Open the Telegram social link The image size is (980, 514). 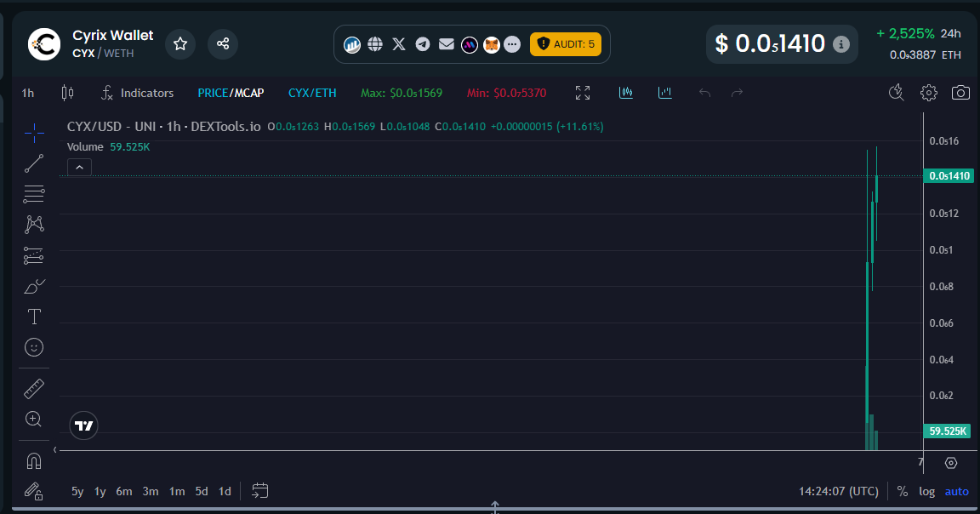coord(423,43)
